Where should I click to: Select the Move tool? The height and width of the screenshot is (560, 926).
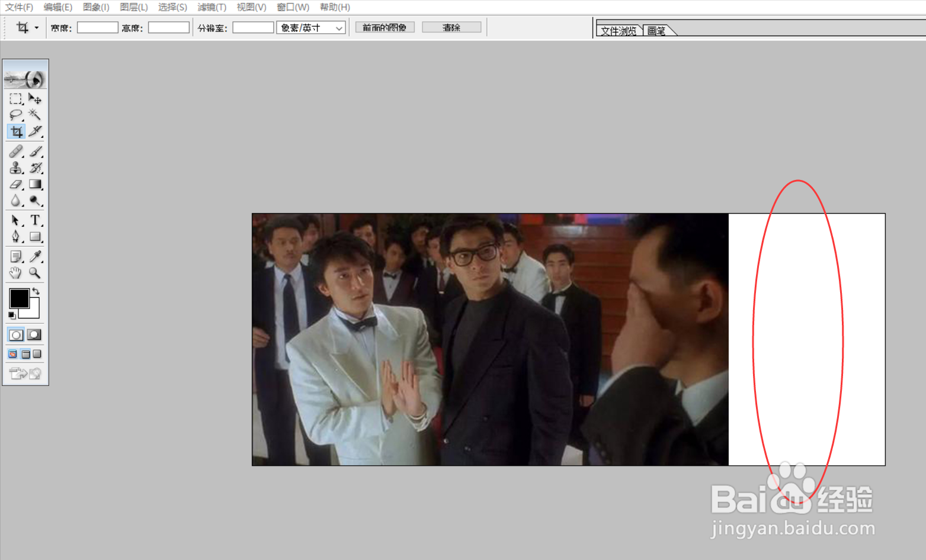[35, 99]
